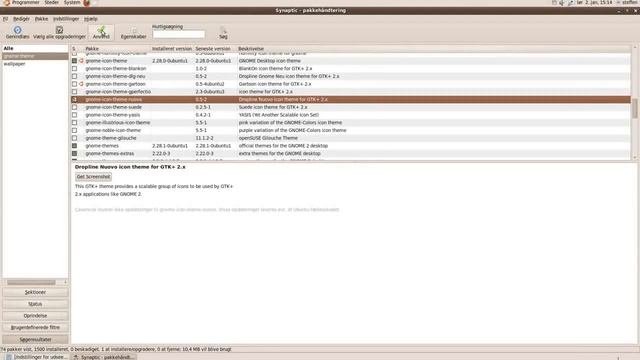Open the Steder panel menu
This screenshot has height=360, width=640.
pos(51,2)
